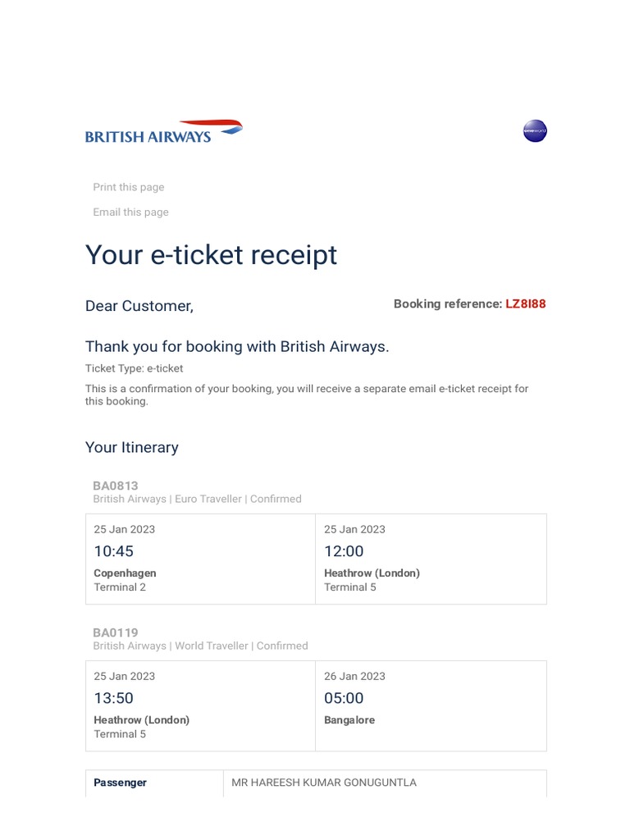
Task: Select the Email this page link
Action: [x=130, y=212]
